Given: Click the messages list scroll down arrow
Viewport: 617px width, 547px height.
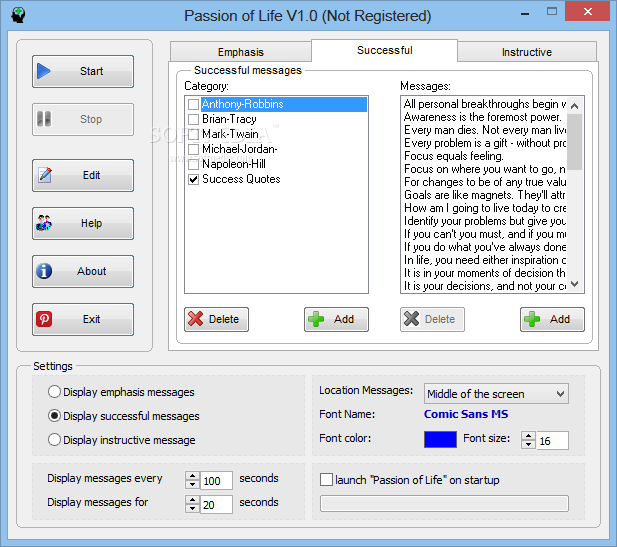Looking at the screenshot, I should [575, 284].
